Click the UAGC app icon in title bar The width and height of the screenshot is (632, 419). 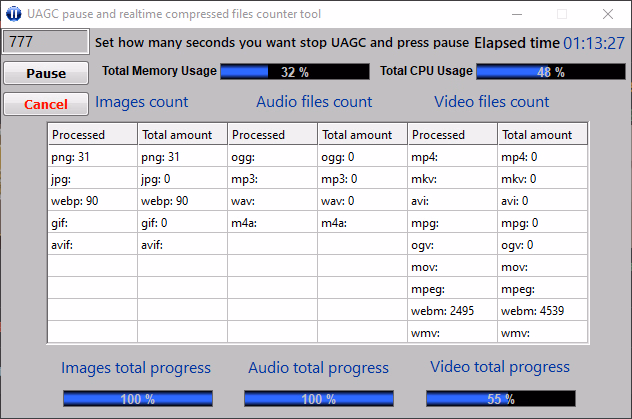point(14,14)
